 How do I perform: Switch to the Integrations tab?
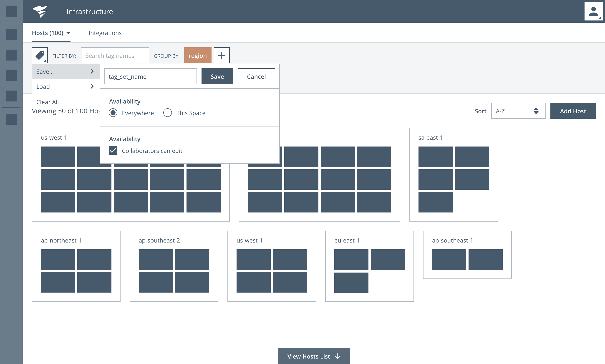coord(105,33)
